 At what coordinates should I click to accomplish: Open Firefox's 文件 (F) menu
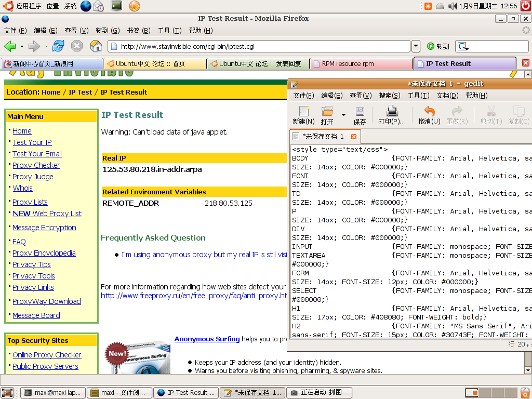[15, 31]
